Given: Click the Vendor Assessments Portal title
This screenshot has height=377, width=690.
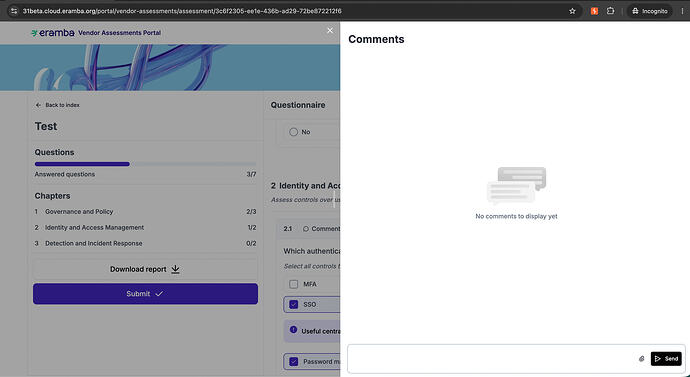Looking at the screenshot, I should 119,33.
